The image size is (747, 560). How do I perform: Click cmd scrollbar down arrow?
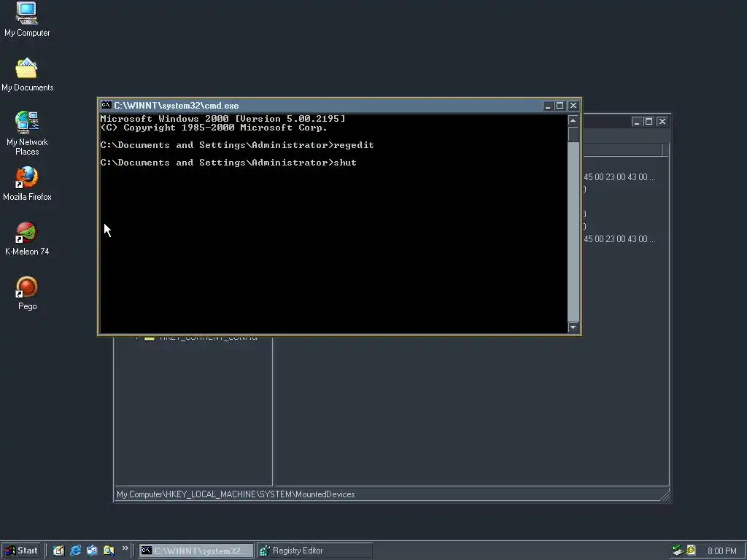(573, 327)
